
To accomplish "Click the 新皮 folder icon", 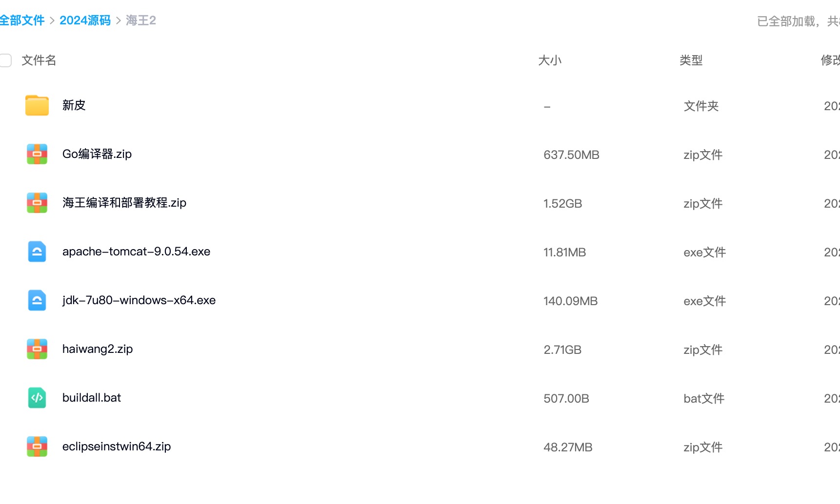I will (37, 105).
